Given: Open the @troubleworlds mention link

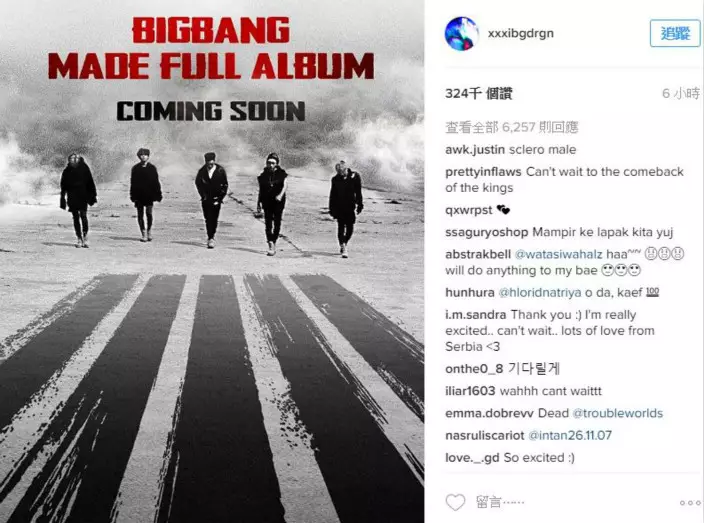Looking at the screenshot, I should [618, 413].
